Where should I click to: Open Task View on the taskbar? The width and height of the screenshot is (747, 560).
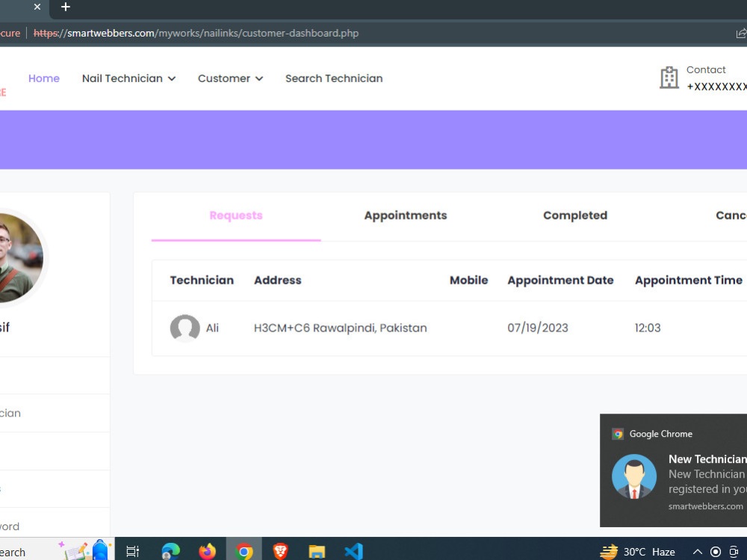tap(132, 552)
